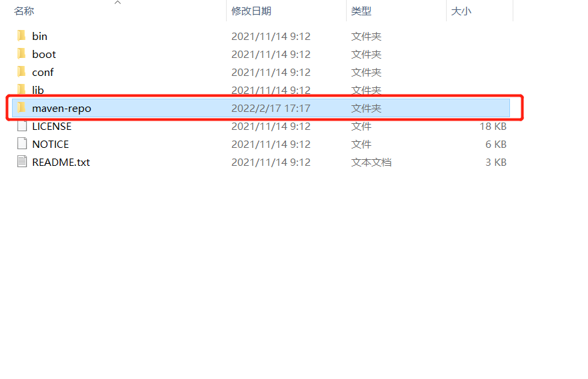Sort files by 大小 column header
This screenshot has width=588, height=379.
(461, 11)
